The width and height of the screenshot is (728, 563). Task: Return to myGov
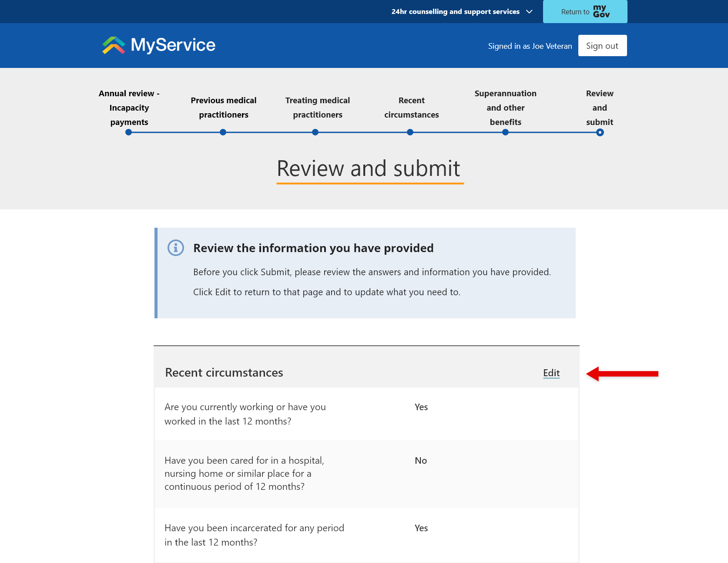[585, 11]
